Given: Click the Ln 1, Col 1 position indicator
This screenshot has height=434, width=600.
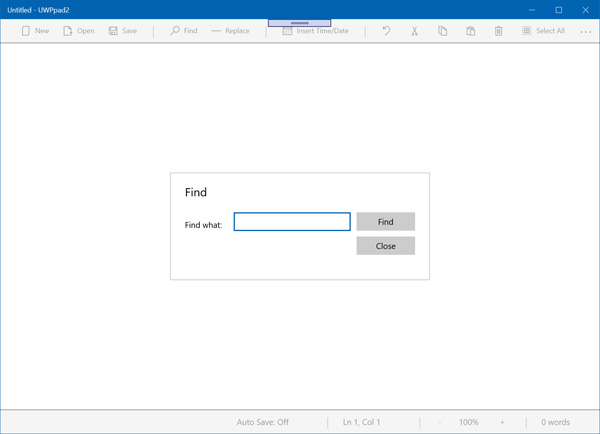Looking at the screenshot, I should point(361,422).
